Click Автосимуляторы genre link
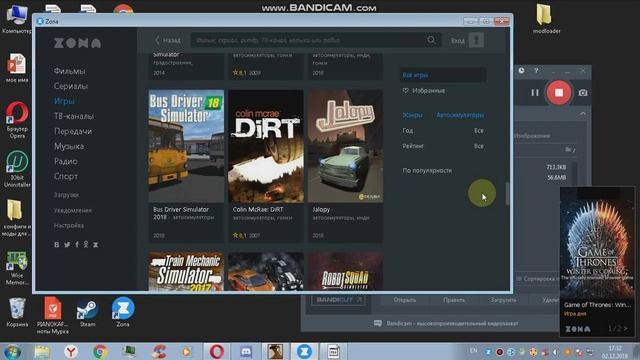This screenshot has height=360, width=640. click(460, 115)
